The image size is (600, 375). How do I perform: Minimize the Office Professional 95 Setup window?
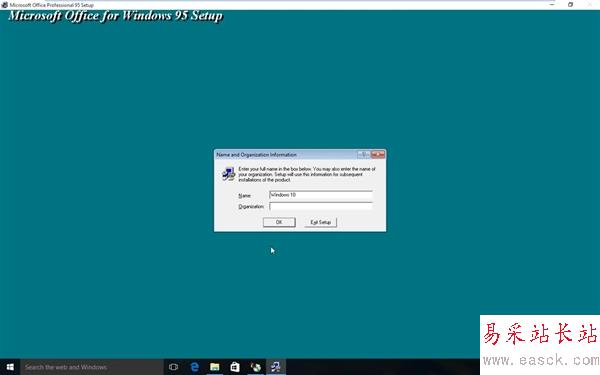(x=552, y=5)
